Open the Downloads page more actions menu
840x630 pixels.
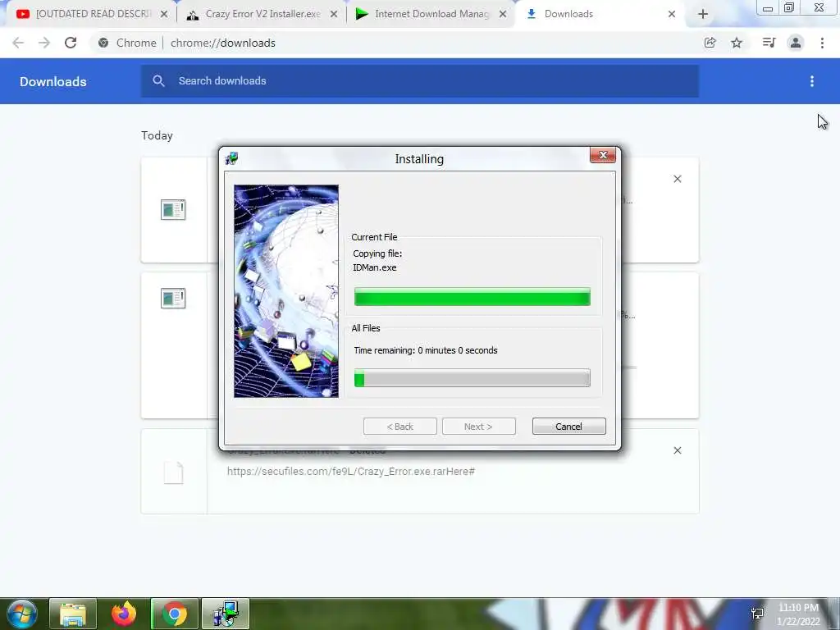pyautogui.click(x=812, y=81)
